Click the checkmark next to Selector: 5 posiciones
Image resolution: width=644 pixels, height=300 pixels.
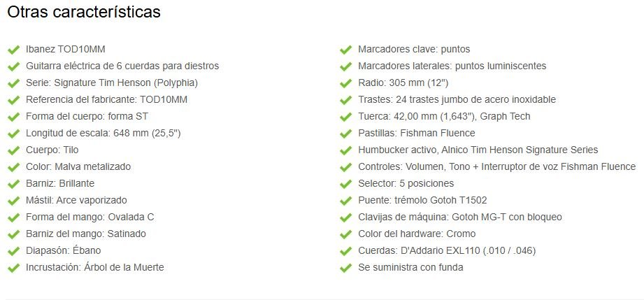pos(346,184)
